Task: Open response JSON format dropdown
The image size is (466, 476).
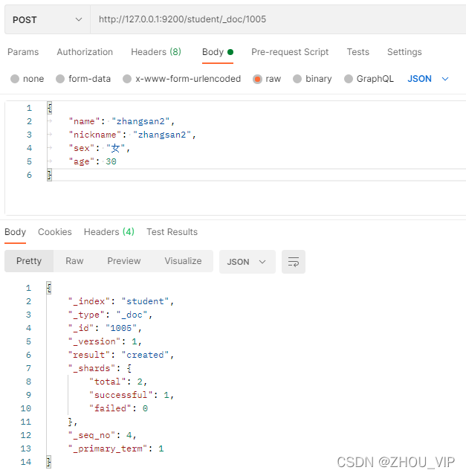Action: (247, 262)
